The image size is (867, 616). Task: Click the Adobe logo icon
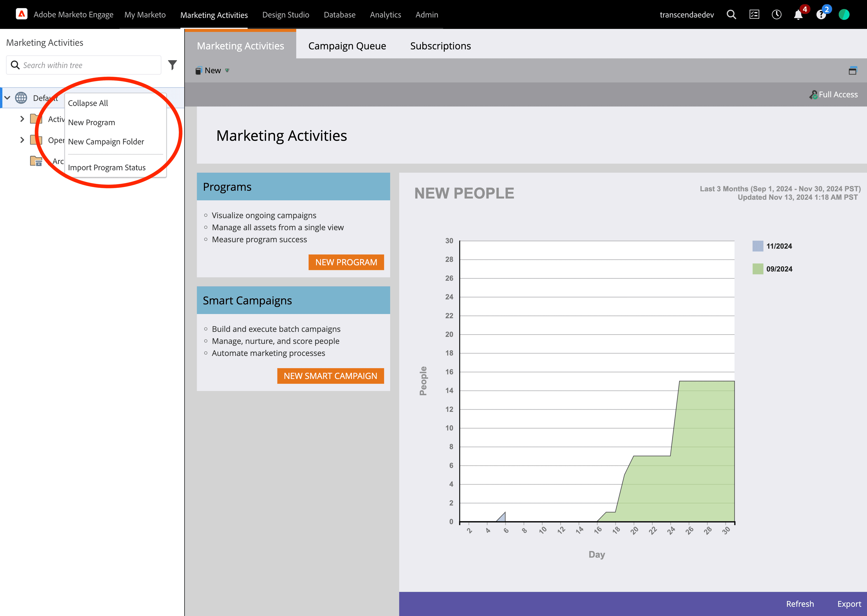[x=22, y=14]
